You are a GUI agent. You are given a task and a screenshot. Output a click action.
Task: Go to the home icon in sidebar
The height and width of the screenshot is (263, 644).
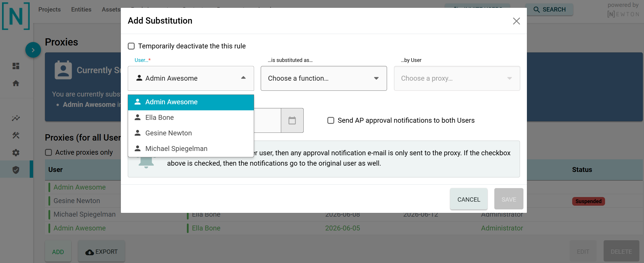click(x=16, y=83)
